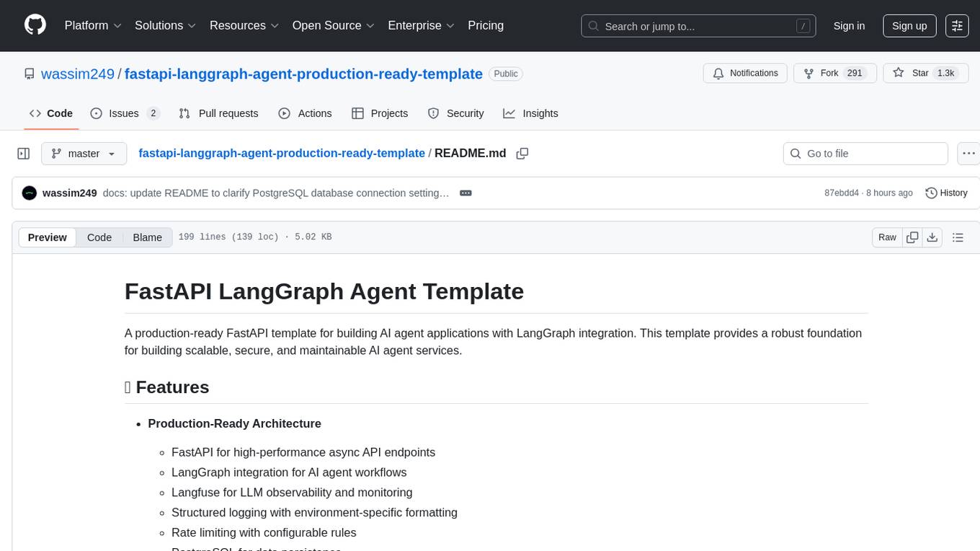Expand the Open Source menu
Viewport: 980px width, 551px height.
tap(334, 25)
